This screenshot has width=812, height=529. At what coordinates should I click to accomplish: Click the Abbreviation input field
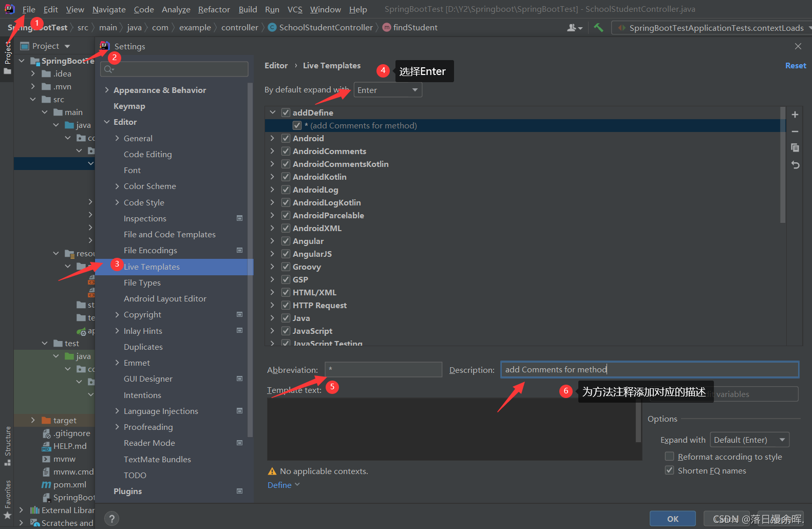tap(383, 369)
